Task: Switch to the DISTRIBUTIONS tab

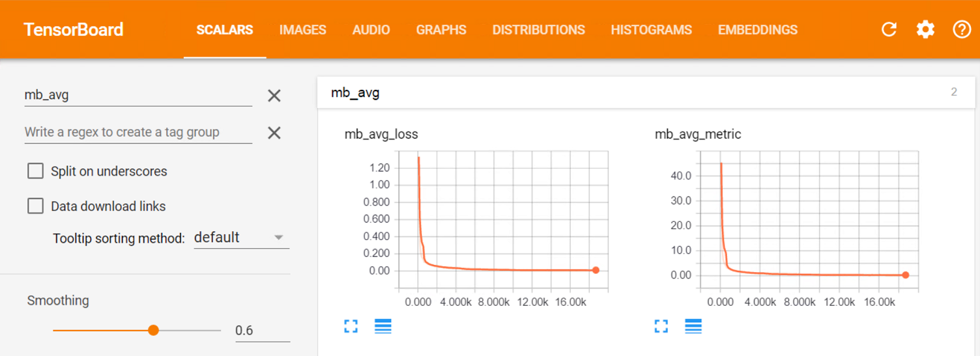Action: (539, 30)
